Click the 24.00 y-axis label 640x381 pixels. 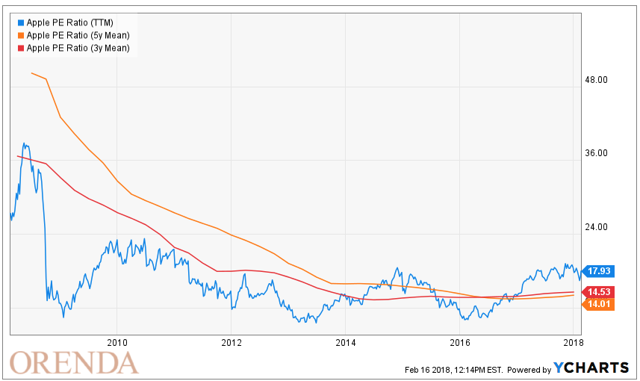click(596, 227)
